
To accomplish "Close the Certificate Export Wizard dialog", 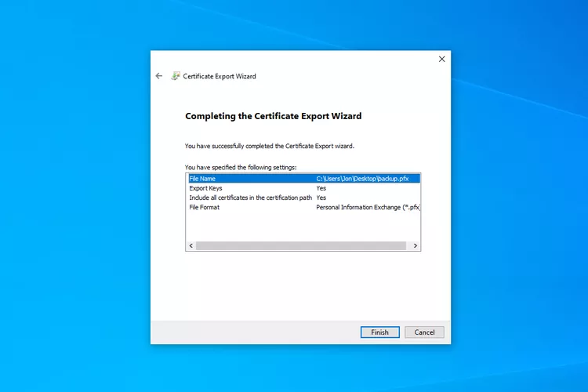I will click(441, 59).
